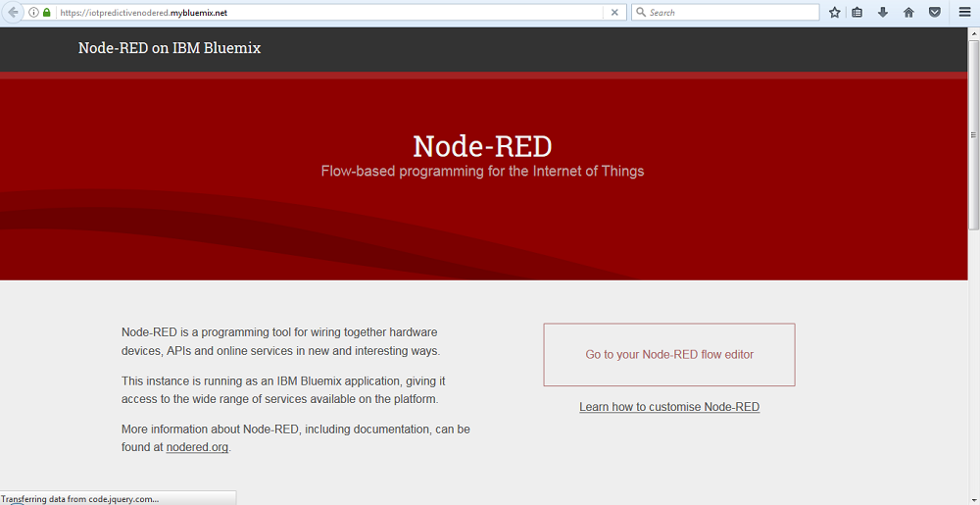The height and width of the screenshot is (505, 980).
Task: Open the bookmarks list icon
Action: pyautogui.click(x=857, y=13)
